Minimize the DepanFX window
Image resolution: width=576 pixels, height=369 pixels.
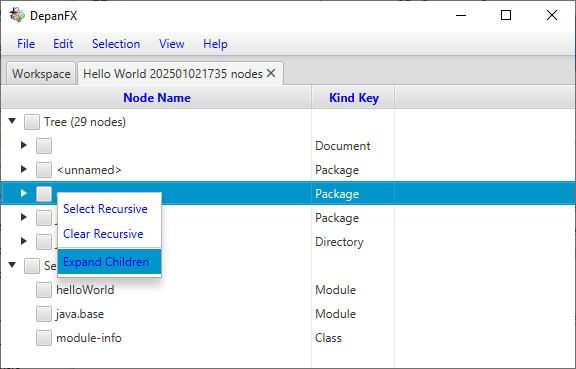click(x=461, y=15)
